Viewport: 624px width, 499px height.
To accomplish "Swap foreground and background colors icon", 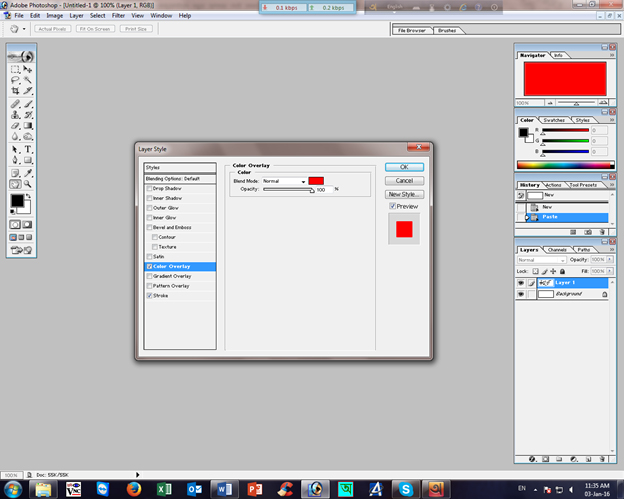I will pyautogui.click(x=28, y=196).
